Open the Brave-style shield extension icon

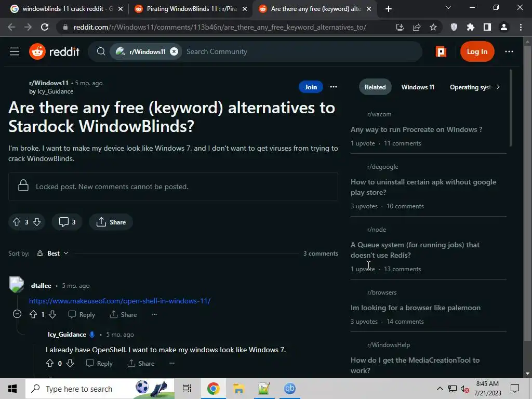(x=454, y=27)
